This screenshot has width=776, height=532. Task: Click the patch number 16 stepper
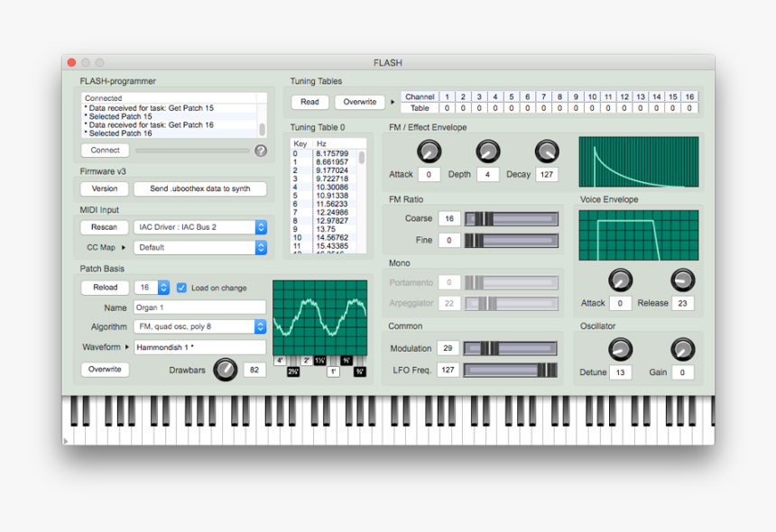tap(163, 288)
